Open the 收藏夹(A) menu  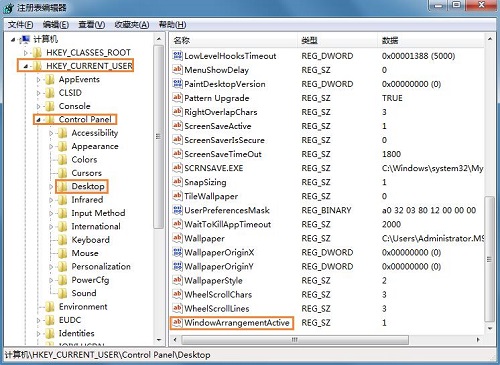pyautogui.click(x=132, y=25)
